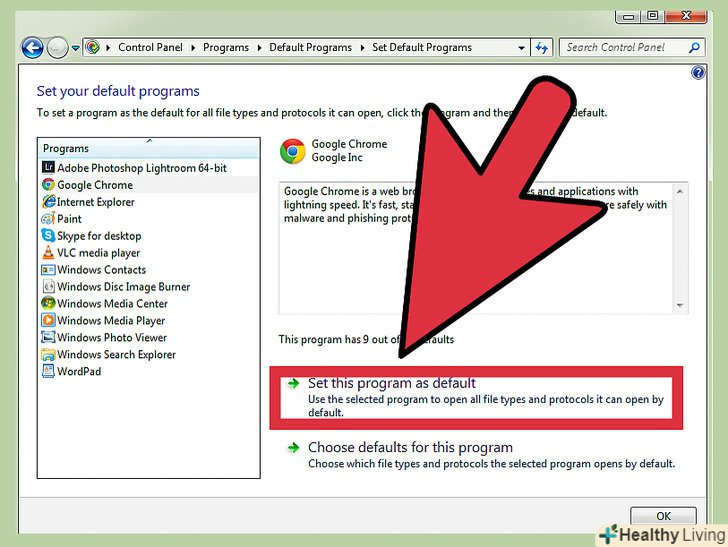Open the address bar history dropdown
Image resolution: width=728 pixels, height=547 pixels.
click(521, 48)
